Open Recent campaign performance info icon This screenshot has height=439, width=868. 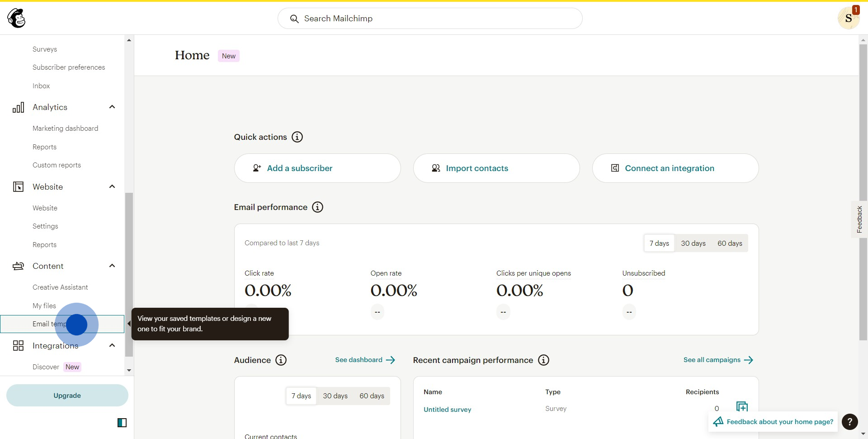coord(543,360)
